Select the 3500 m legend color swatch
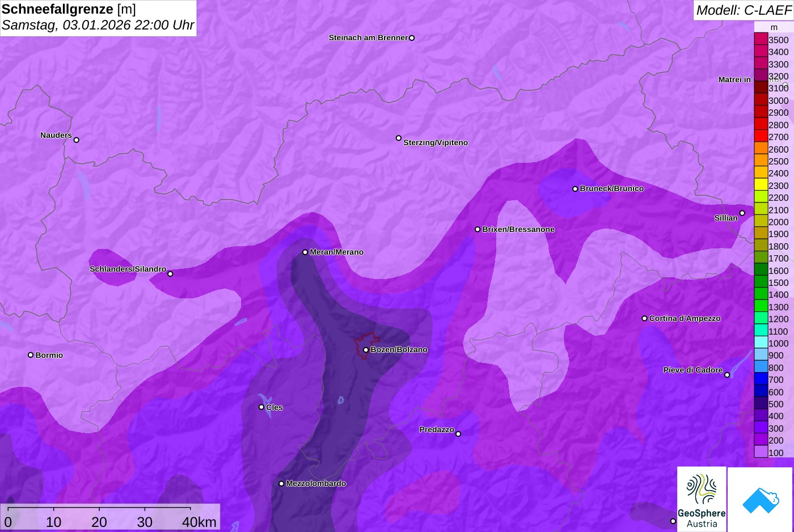Viewport: 794px width, 532px height. (x=761, y=39)
